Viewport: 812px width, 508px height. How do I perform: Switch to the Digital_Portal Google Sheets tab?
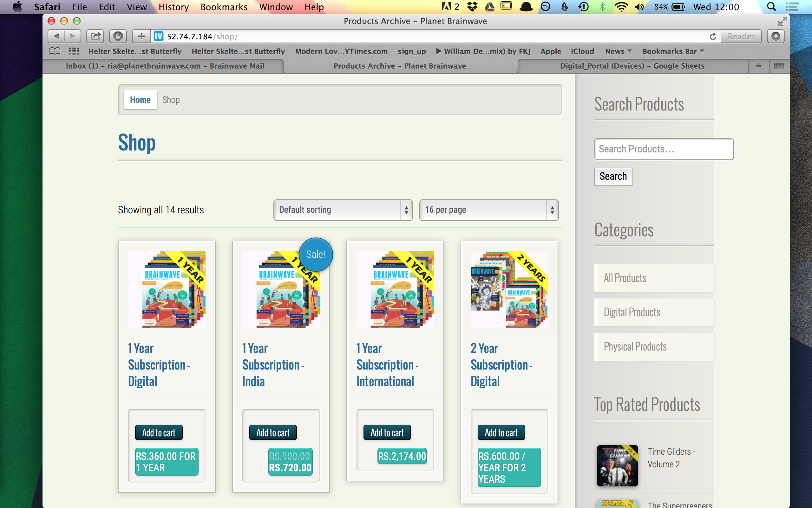632,66
